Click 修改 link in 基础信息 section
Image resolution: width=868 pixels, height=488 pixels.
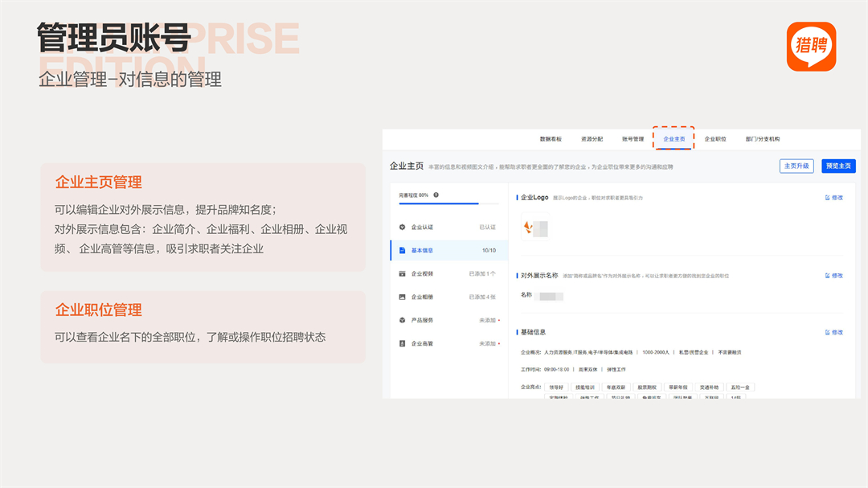coord(837,332)
